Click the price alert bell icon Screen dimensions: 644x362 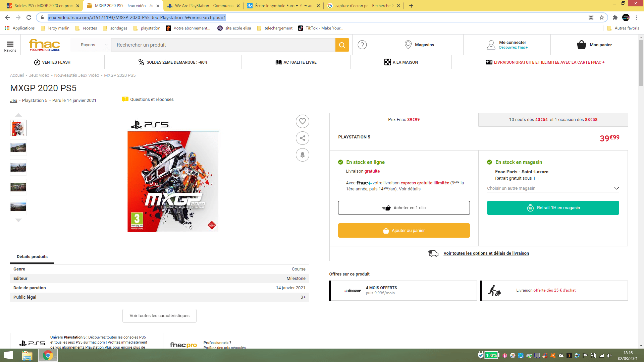[302, 155]
